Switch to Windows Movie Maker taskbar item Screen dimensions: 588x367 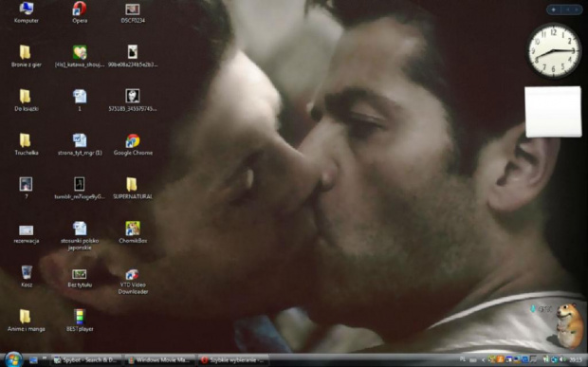click(159, 360)
